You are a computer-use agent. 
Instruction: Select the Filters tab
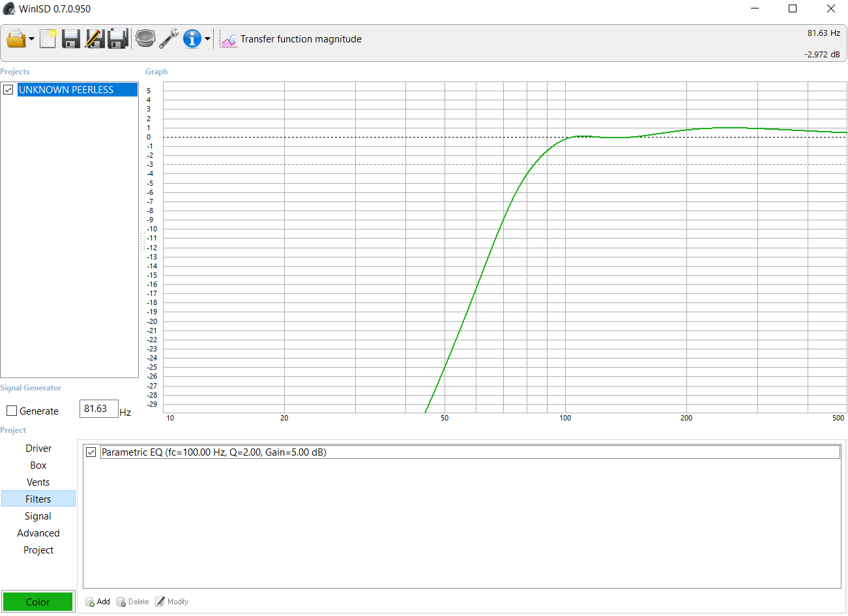coord(38,499)
